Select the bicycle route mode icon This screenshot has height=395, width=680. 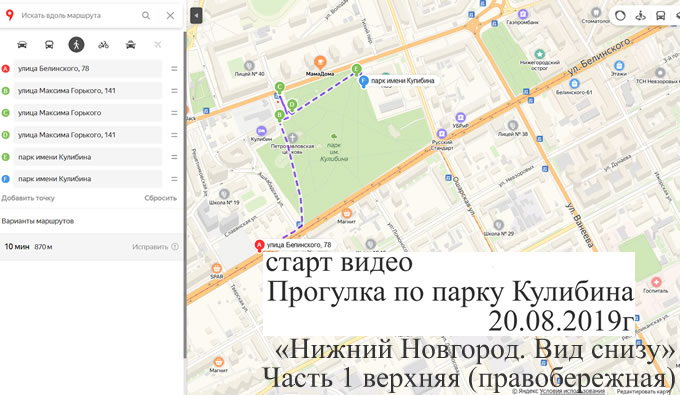point(103,44)
